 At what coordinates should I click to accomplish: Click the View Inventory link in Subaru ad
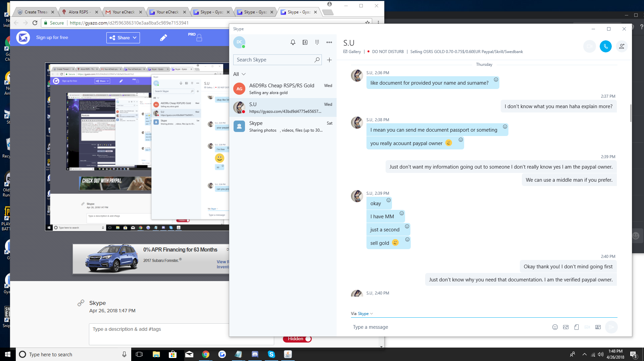(x=223, y=264)
